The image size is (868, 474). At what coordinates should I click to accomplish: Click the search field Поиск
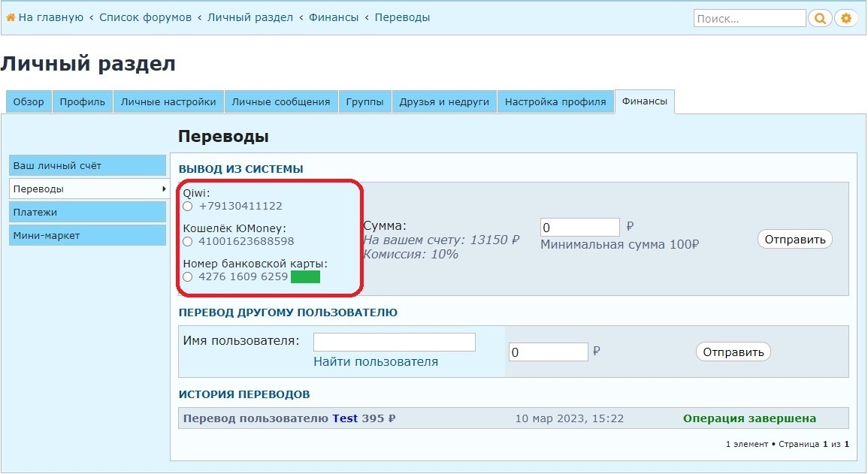749,19
